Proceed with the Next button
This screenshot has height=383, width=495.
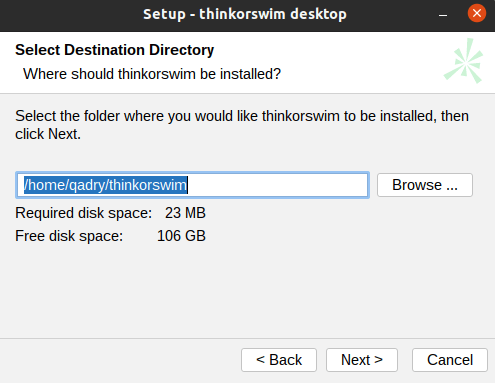(x=362, y=360)
